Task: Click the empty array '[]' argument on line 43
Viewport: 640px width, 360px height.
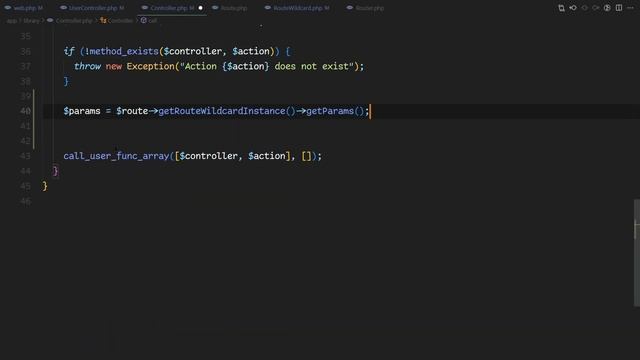Action: click(x=307, y=156)
